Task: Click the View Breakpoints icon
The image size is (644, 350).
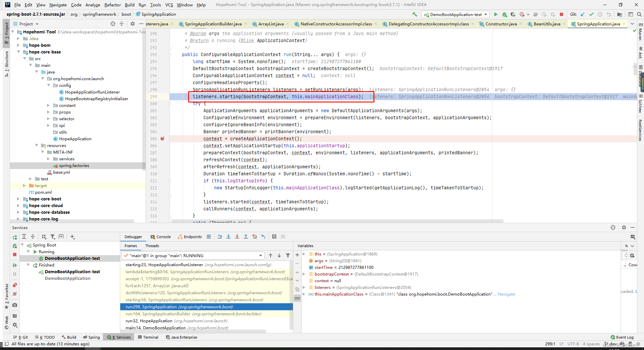Action: click(x=15, y=285)
